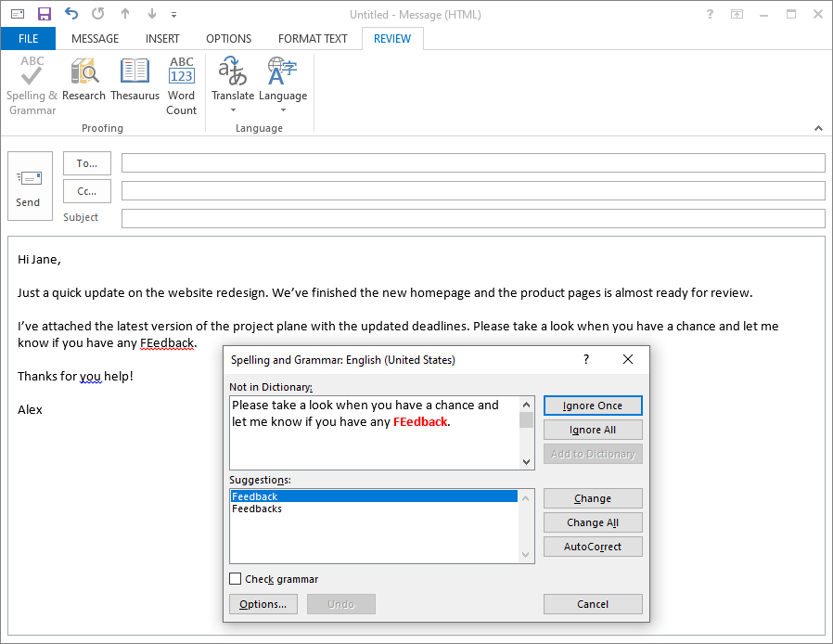Switch to the INSERT tab
Viewport: 833px width, 644px height.
click(x=162, y=39)
